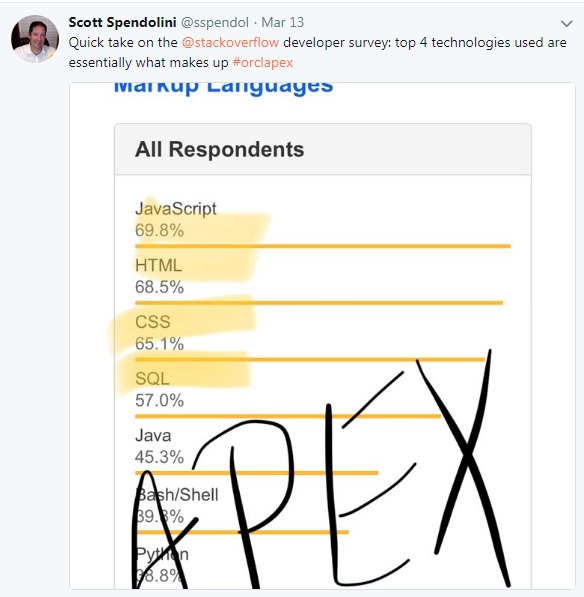Click the Python entry

(x=162, y=565)
